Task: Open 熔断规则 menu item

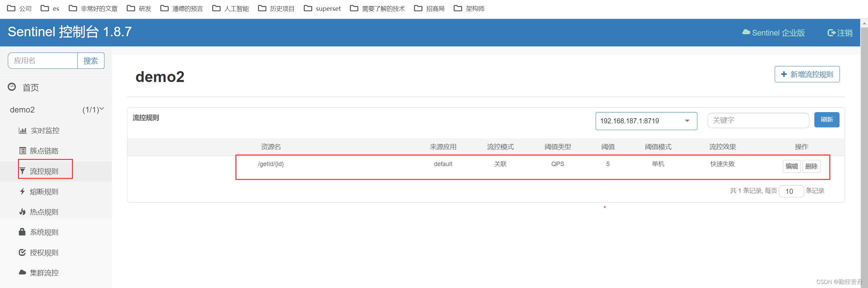Action: tap(44, 191)
